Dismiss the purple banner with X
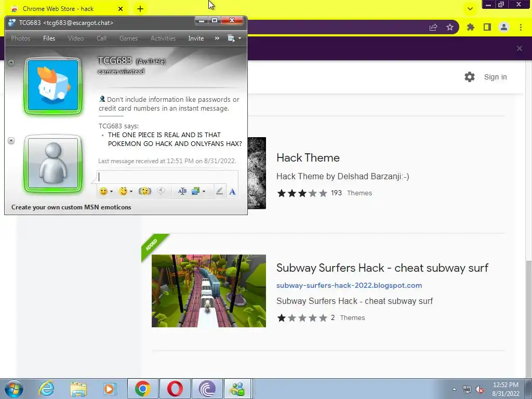532x399 pixels. (520, 48)
